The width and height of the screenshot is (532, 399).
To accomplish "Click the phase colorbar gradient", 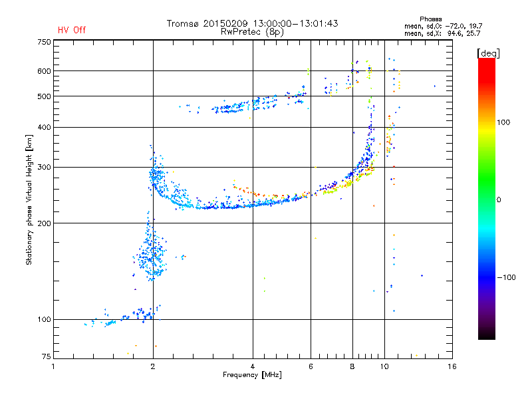I will coord(487,199).
